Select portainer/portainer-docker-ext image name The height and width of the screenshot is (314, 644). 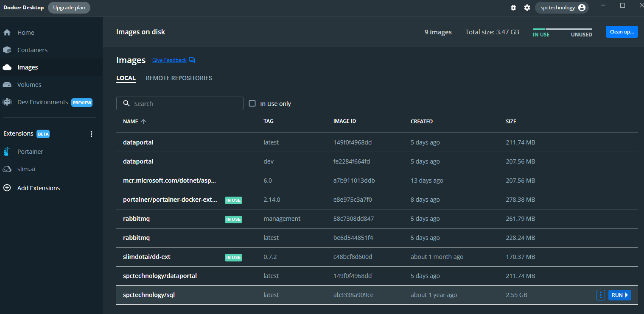170,200
